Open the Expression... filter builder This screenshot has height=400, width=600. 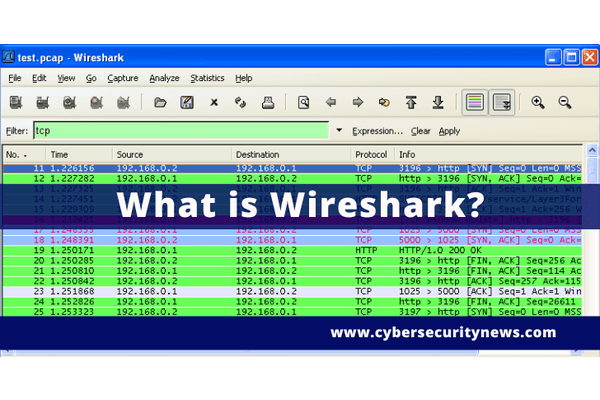pyautogui.click(x=377, y=131)
